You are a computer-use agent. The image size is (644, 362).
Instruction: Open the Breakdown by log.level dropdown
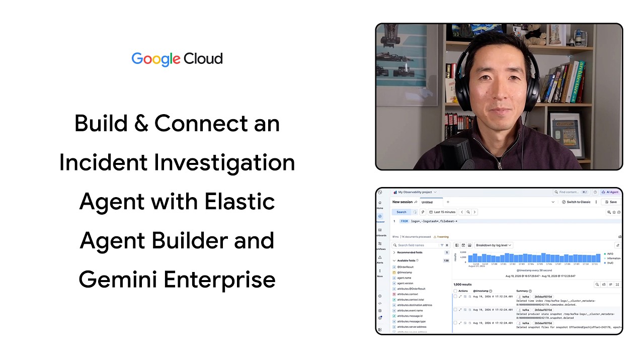[x=494, y=245]
